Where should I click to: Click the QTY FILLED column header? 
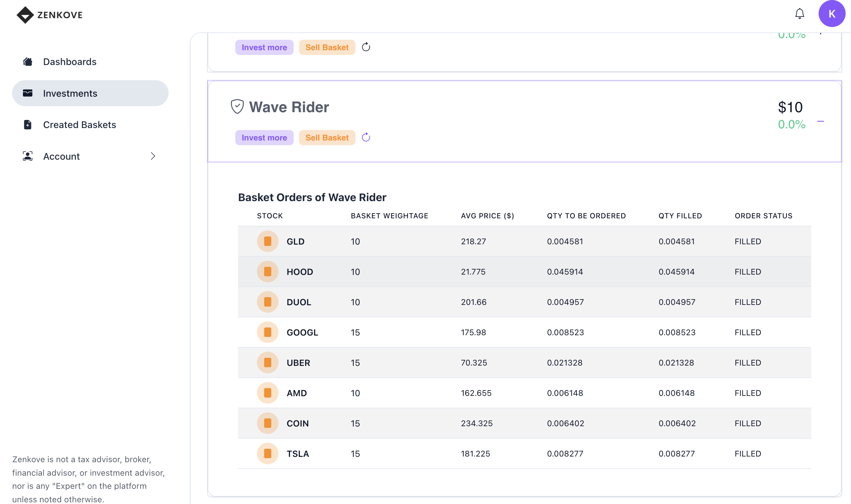click(680, 216)
